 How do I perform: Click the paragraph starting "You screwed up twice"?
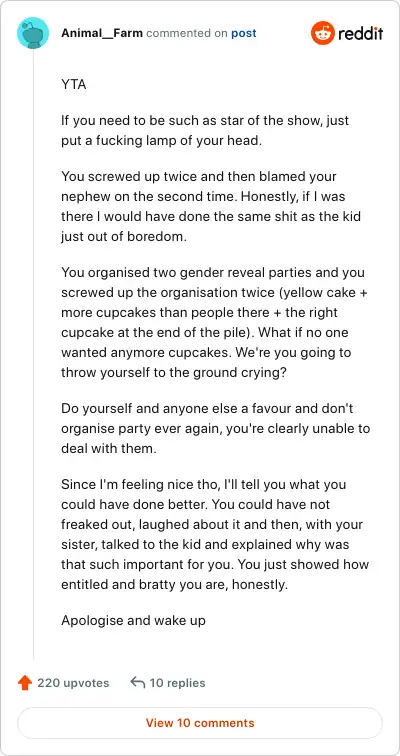pos(211,206)
